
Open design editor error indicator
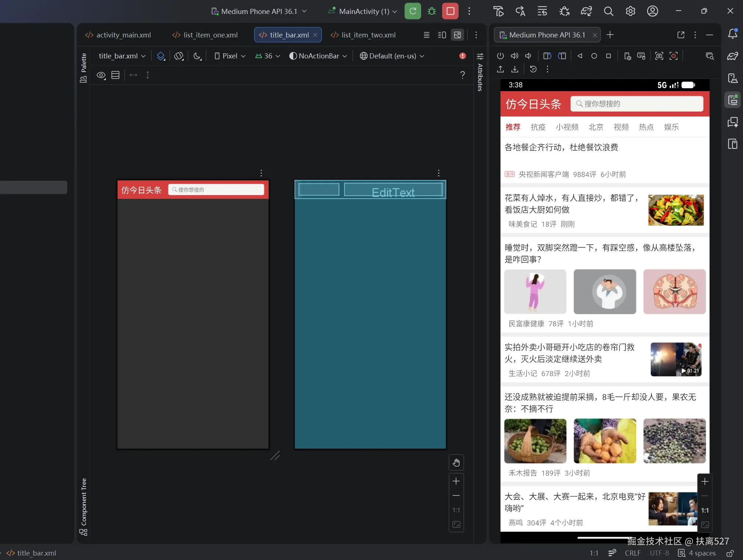click(x=462, y=56)
